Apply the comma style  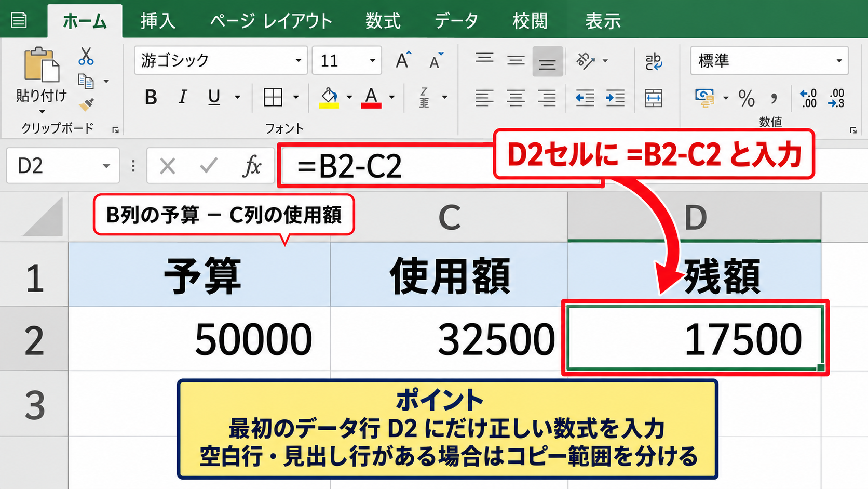pyautogui.click(x=774, y=98)
